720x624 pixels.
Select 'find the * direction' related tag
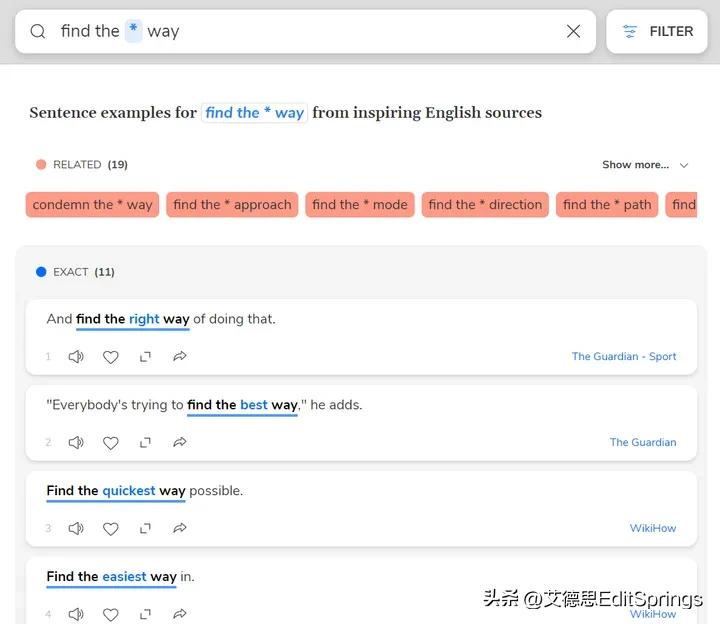tap(485, 204)
